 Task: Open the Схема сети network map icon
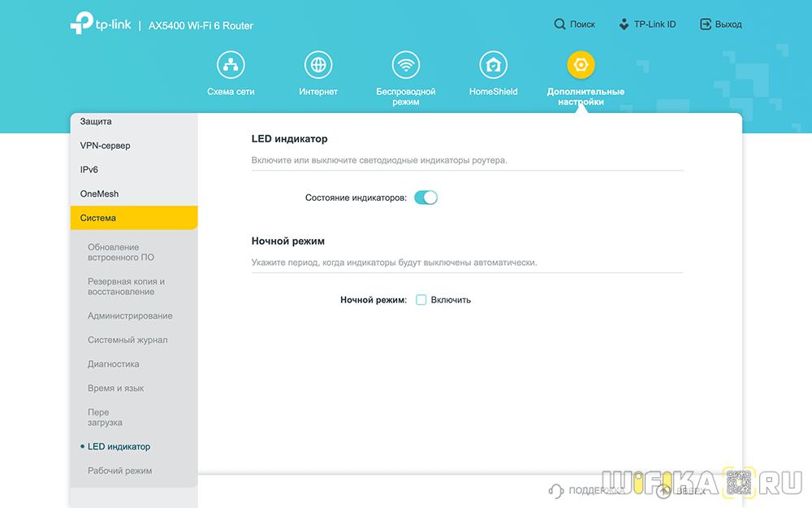[x=231, y=65]
